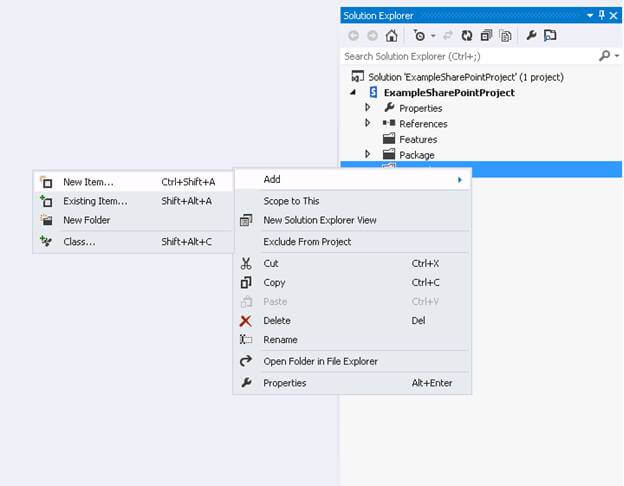
Task: Expand the References tree node
Action: 368,123
